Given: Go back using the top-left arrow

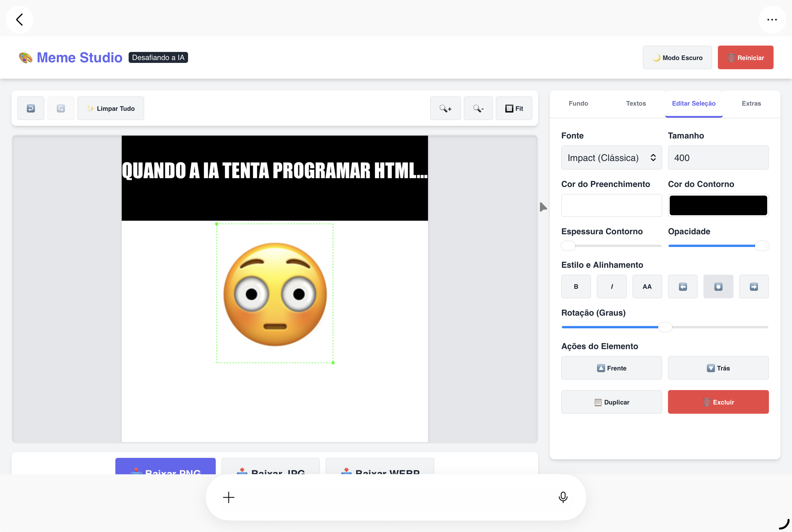Looking at the screenshot, I should [x=20, y=19].
